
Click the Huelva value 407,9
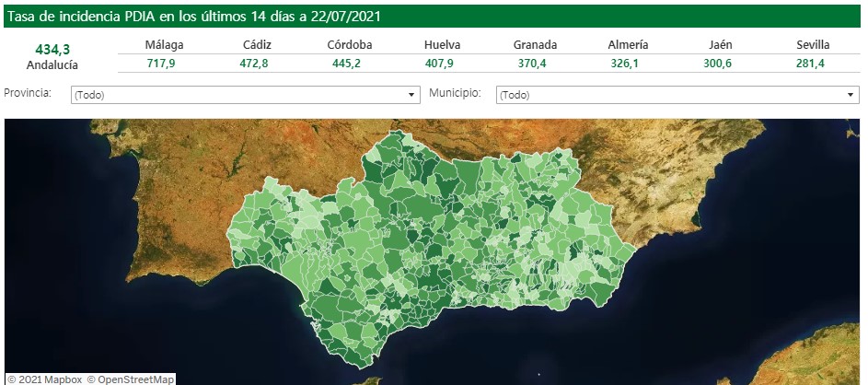[x=439, y=64]
